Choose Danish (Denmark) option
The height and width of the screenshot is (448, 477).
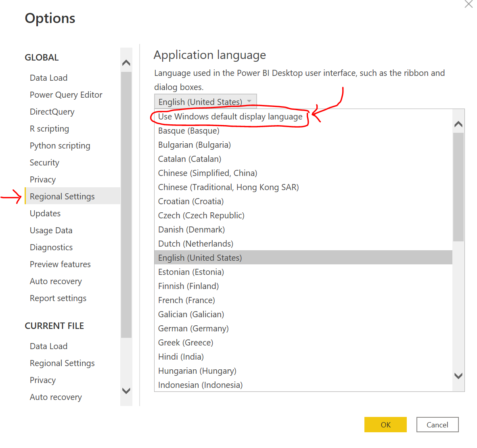[303, 230]
